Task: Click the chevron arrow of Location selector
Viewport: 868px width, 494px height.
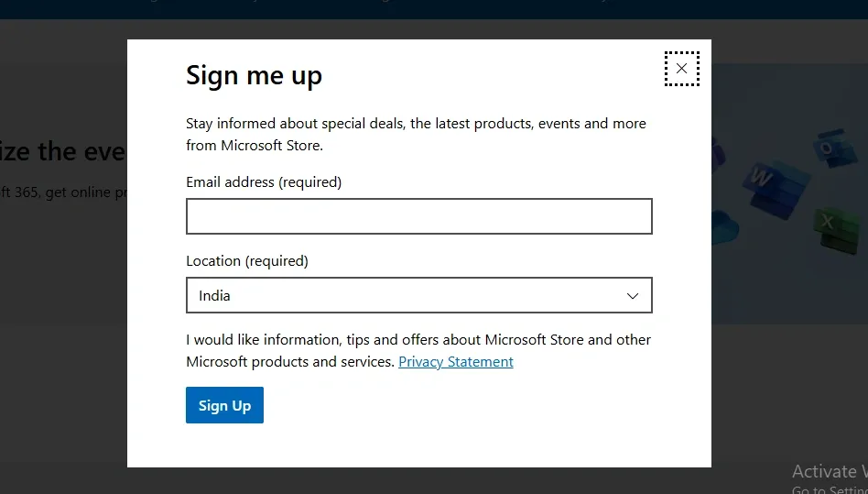Action: click(x=632, y=296)
